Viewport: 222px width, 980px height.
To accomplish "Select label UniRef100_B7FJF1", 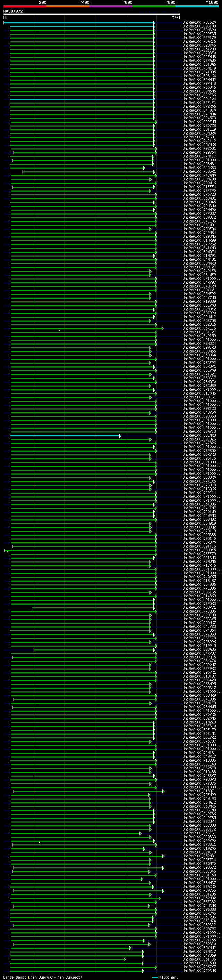I will coord(199,103).
